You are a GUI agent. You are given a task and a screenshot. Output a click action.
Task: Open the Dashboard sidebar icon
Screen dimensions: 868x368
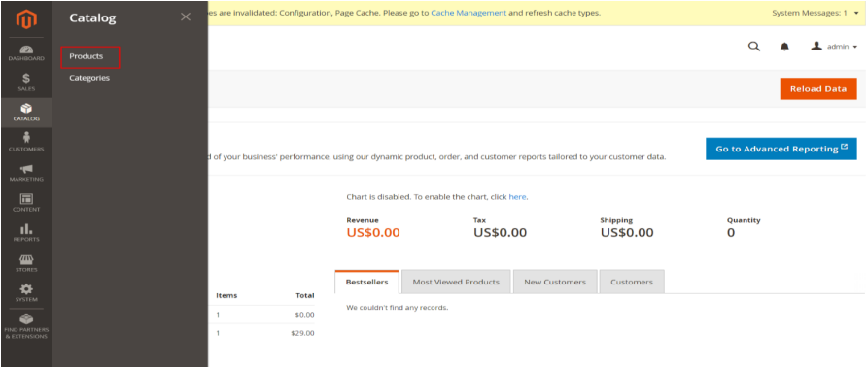pyautogui.click(x=26, y=53)
